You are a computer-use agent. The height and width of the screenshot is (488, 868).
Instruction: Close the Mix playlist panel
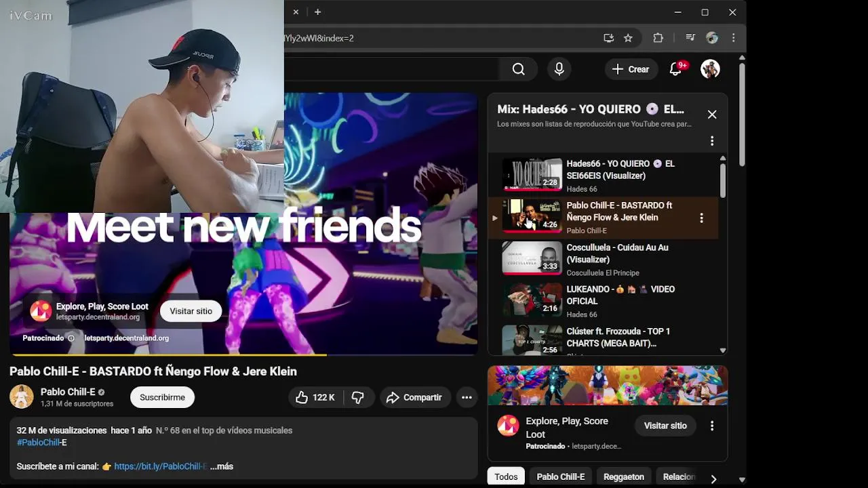point(712,115)
